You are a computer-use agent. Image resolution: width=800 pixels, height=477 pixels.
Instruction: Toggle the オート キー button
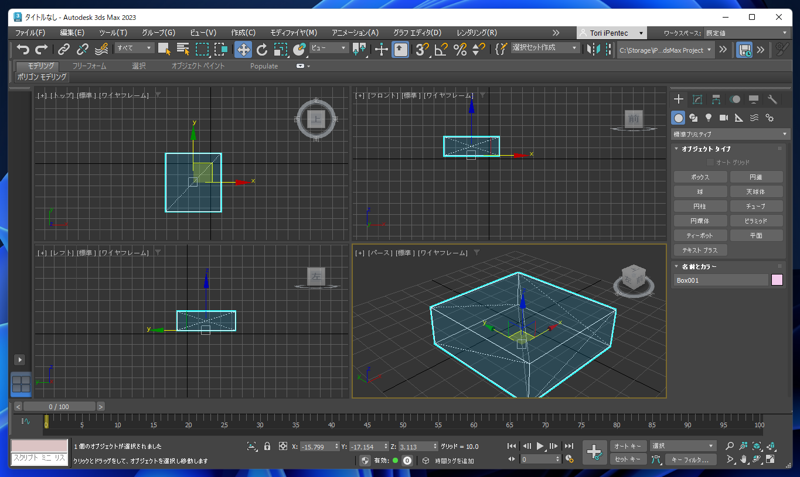[628, 446]
